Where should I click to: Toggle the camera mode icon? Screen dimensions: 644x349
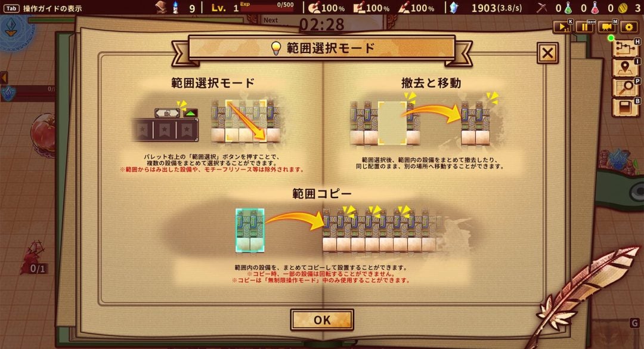606,27
